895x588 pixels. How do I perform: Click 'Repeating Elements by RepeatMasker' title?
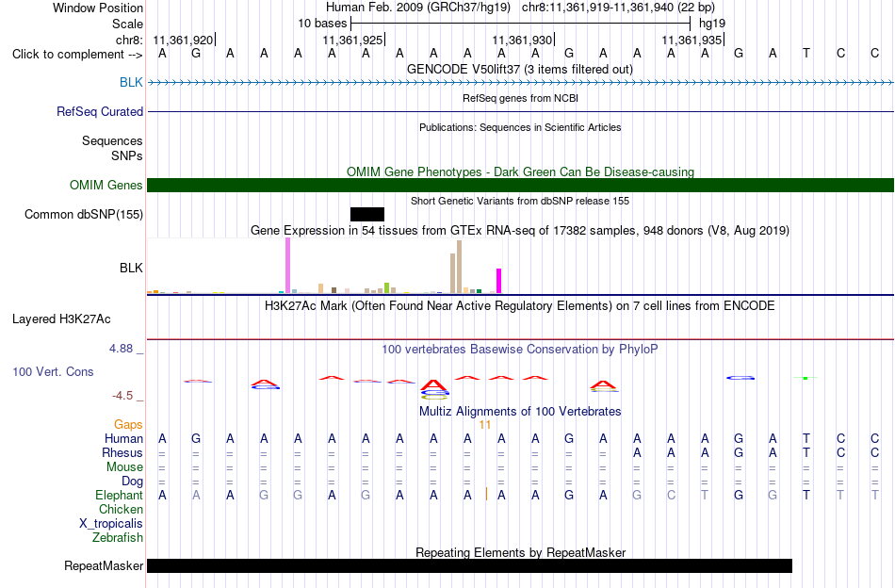521,552
